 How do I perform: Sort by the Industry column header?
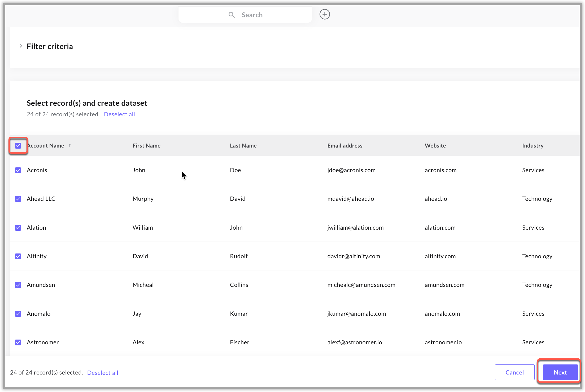pos(532,145)
